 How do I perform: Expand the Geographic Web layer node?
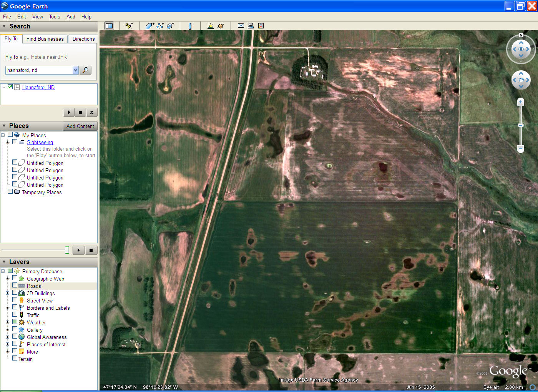(7, 279)
